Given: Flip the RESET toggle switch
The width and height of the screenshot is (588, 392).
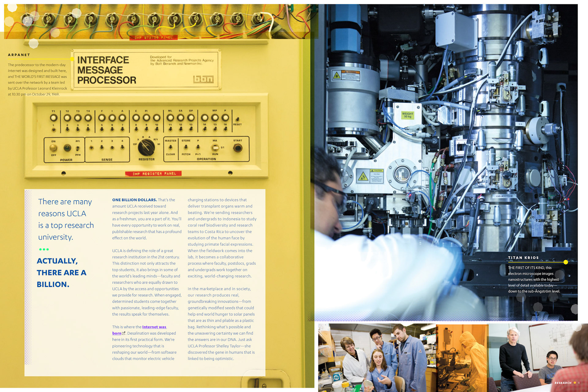Looking at the screenshot, I should tap(237, 119).
